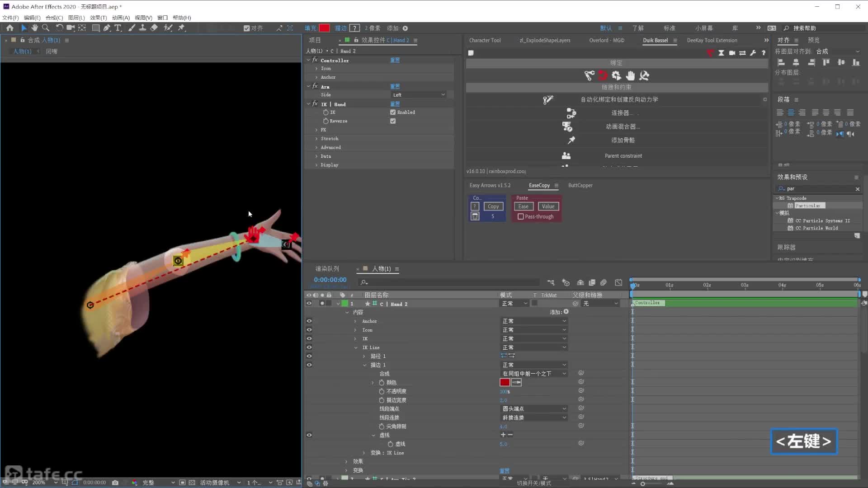This screenshot has width=868, height=488.
Task: Click the Duik auto-rig wand icon
Action: 548,99
